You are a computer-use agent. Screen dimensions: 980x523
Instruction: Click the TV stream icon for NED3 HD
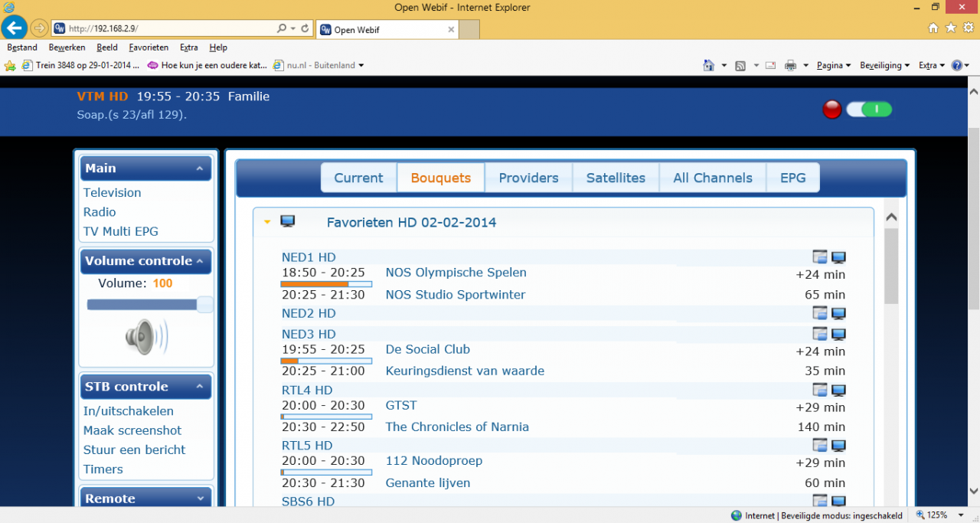coord(838,334)
